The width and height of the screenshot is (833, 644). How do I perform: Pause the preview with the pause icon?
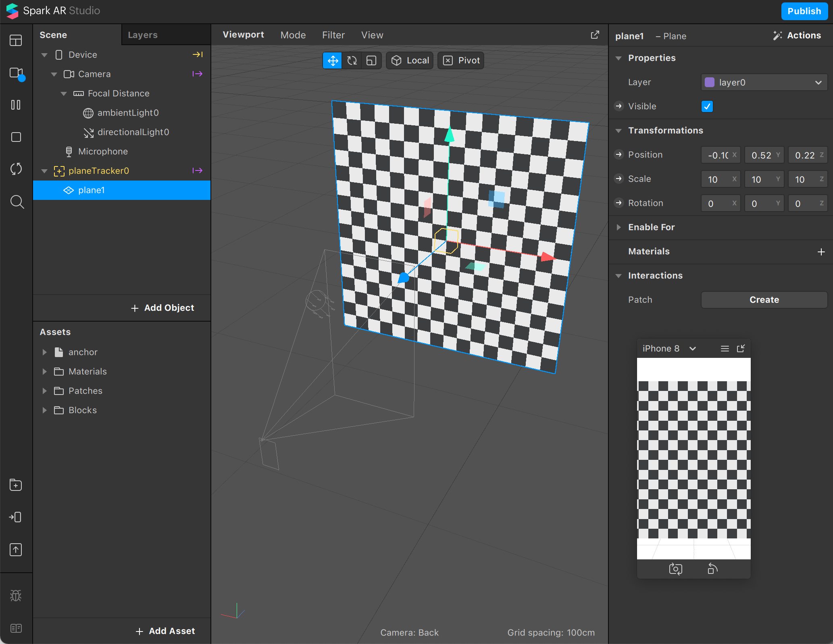click(x=16, y=105)
